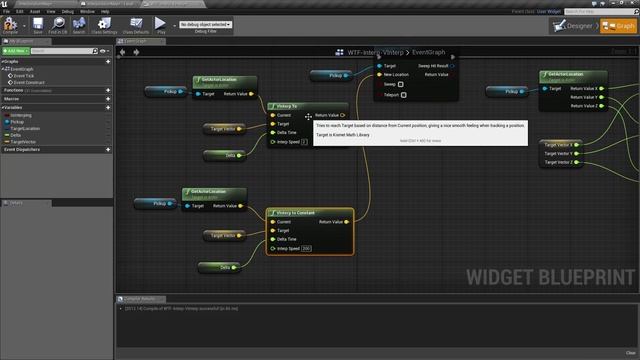This screenshot has width=640, height=360.
Task: Open the File menu
Action: (7, 11)
